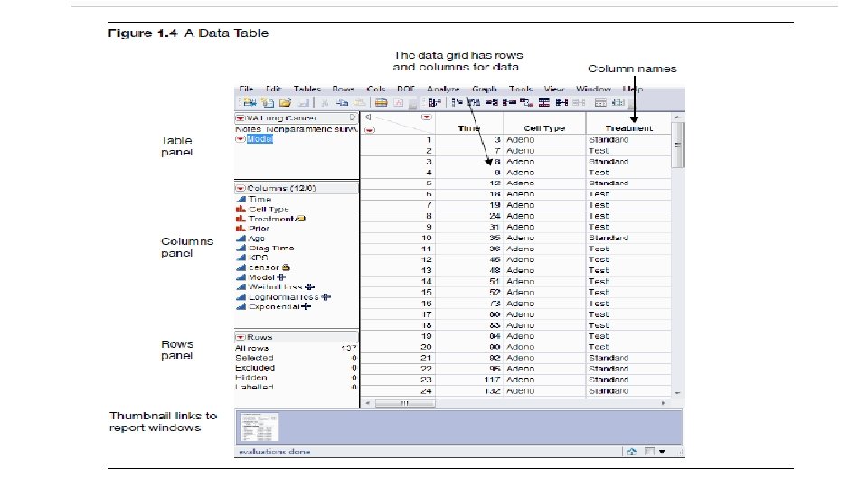Click the continuous modeling icon beside Time
Screen dimensions: 868x488
click(241, 199)
